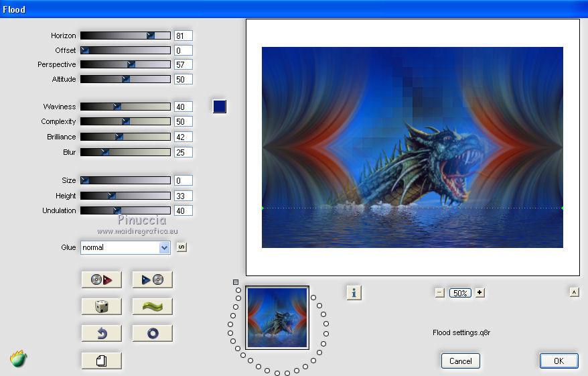
Task: Click the Horizon slider
Action: coord(125,36)
